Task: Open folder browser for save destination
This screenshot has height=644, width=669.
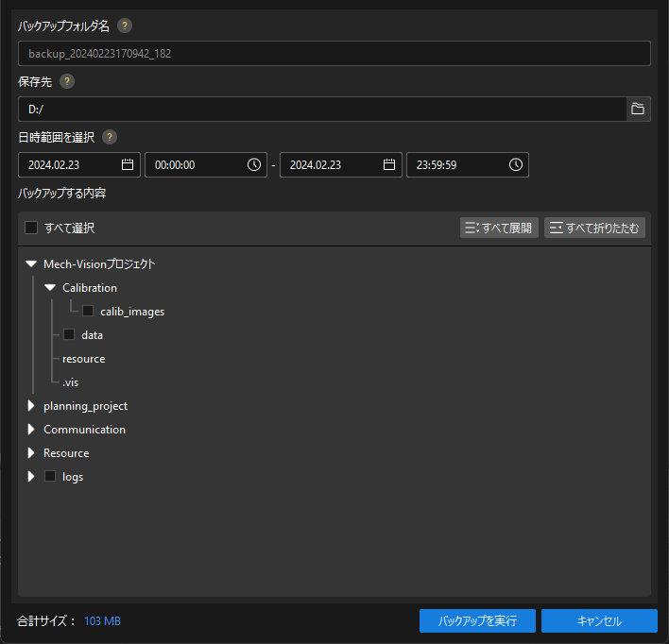Action: (638, 110)
